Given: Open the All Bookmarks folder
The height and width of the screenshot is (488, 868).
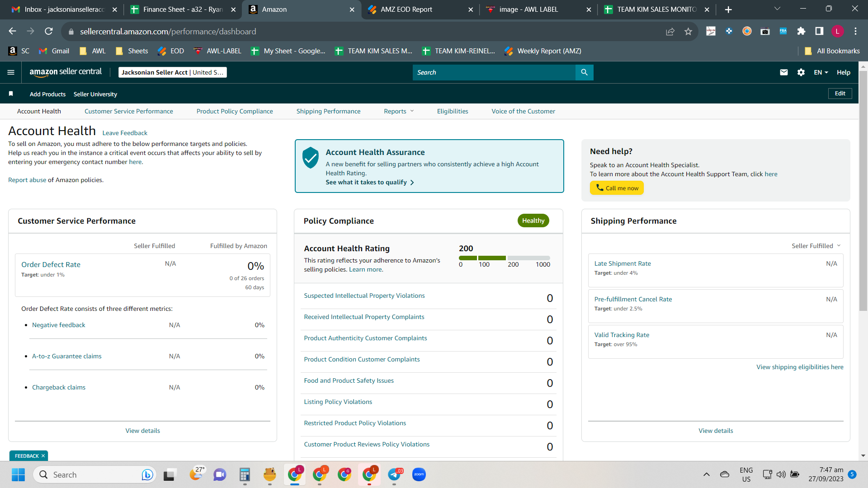Looking at the screenshot, I should pos(832,51).
